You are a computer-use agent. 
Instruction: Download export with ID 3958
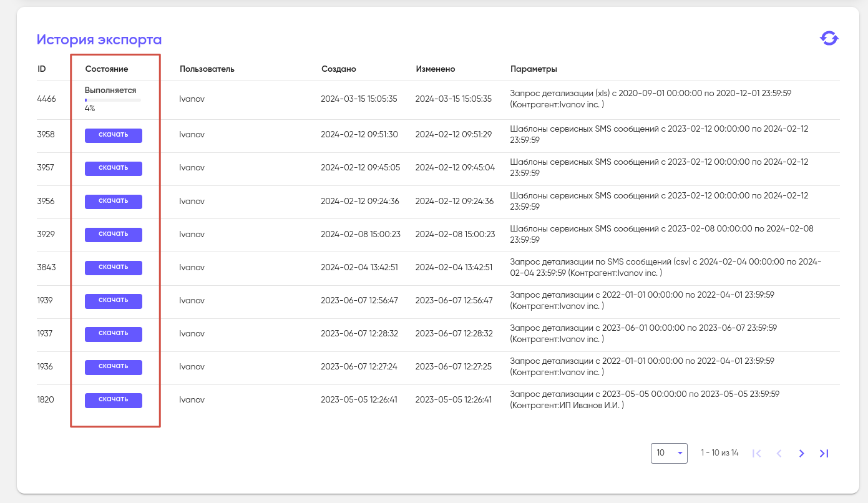click(114, 135)
